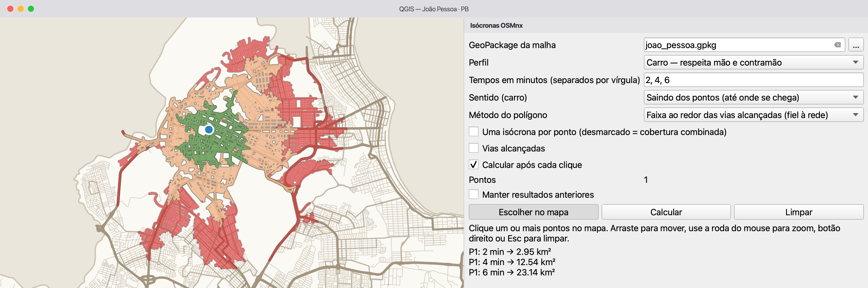This screenshot has height=288, width=868.
Task: Click the joao_pessoa.gpkg file path field
Action: [744, 45]
